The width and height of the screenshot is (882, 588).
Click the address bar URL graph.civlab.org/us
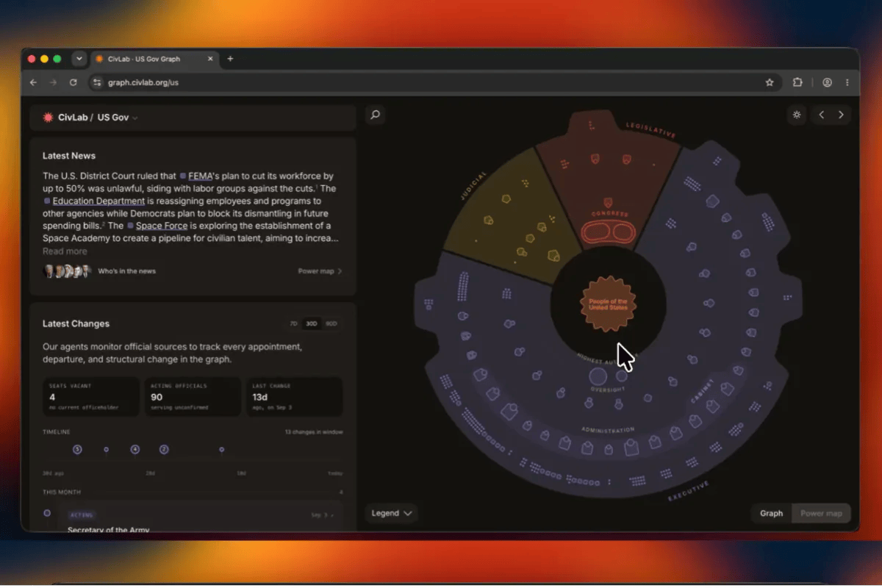point(143,82)
